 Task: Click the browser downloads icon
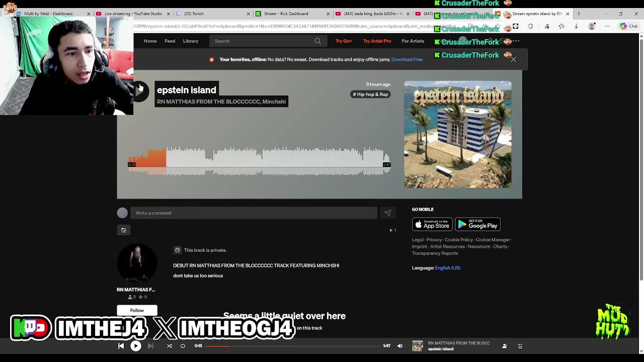click(x=576, y=26)
